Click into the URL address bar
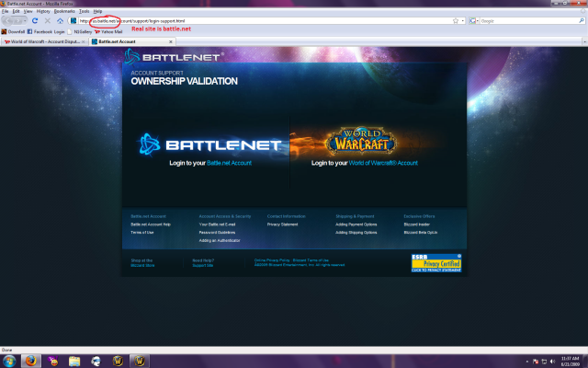The image size is (588, 368). (x=263, y=21)
